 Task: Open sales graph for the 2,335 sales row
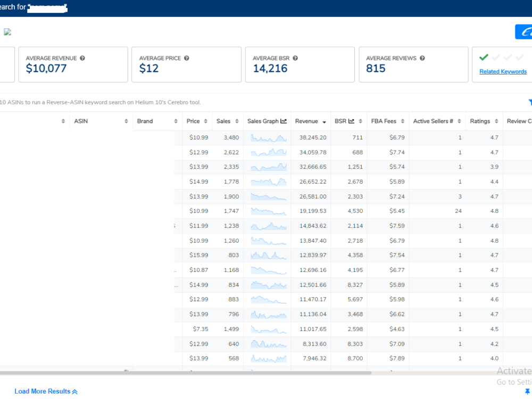[268, 167]
